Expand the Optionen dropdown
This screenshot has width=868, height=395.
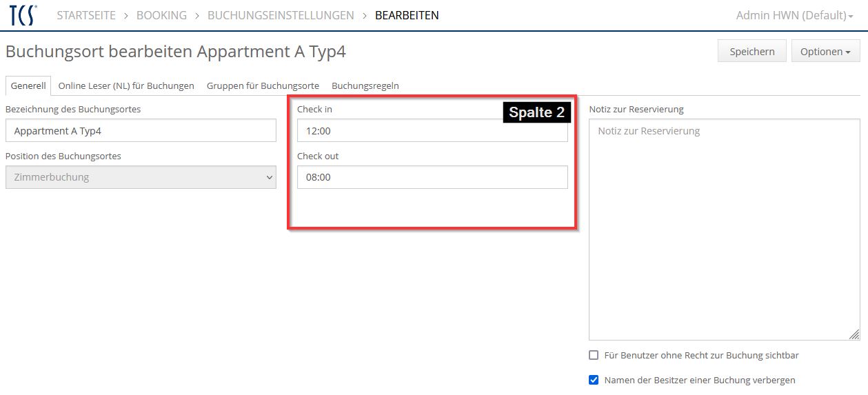point(825,52)
